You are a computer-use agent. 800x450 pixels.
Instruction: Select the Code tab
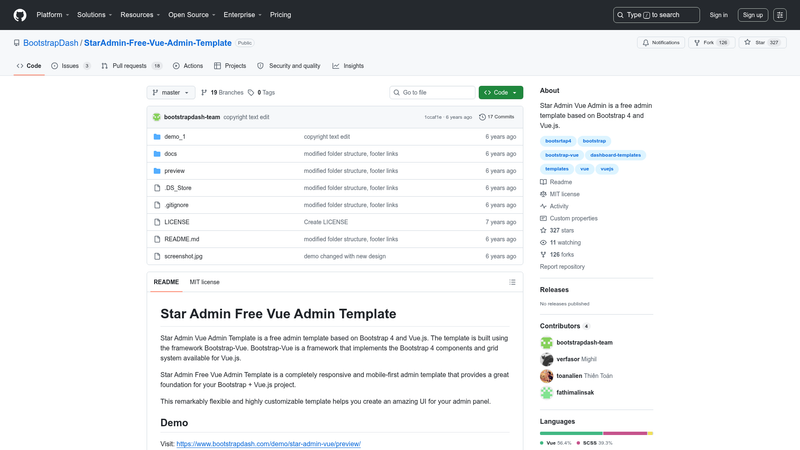pyautogui.click(x=29, y=66)
